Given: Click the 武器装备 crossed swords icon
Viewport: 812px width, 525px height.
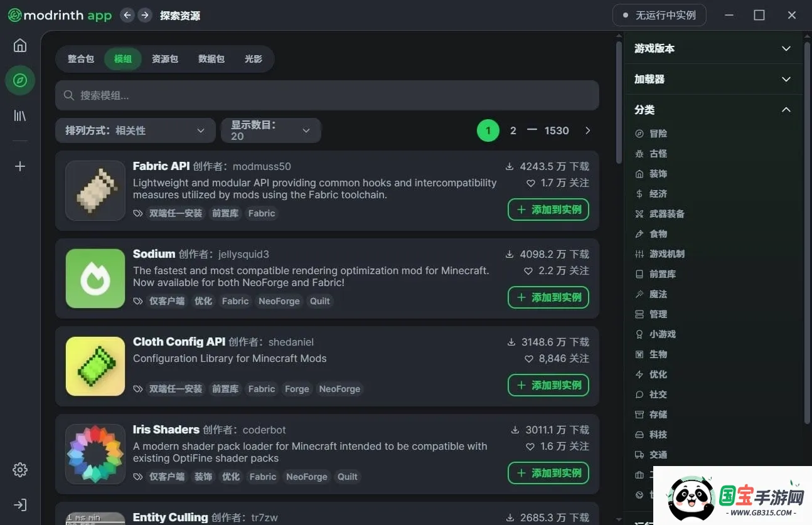Looking at the screenshot, I should [639, 214].
